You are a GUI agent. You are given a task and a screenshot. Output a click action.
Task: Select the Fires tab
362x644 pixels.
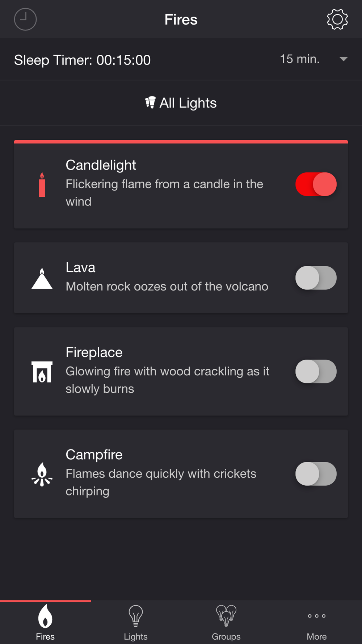coord(45,623)
